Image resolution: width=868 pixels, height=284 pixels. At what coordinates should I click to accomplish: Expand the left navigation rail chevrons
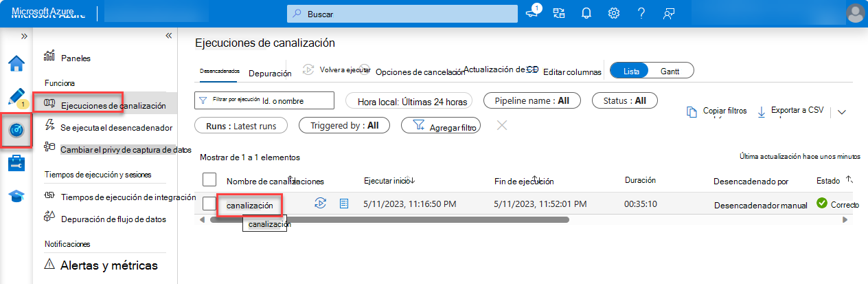(x=24, y=36)
